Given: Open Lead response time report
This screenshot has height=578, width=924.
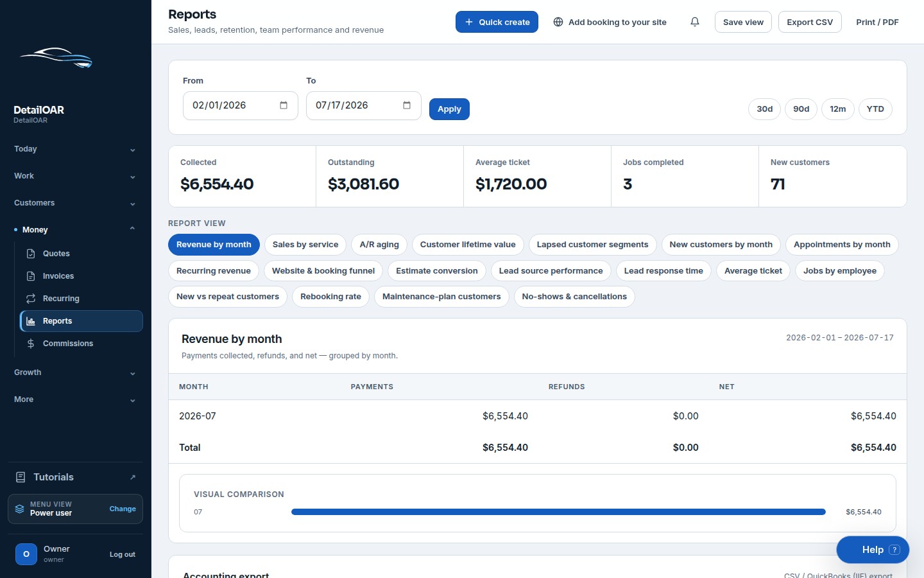Looking at the screenshot, I should pyautogui.click(x=663, y=271).
